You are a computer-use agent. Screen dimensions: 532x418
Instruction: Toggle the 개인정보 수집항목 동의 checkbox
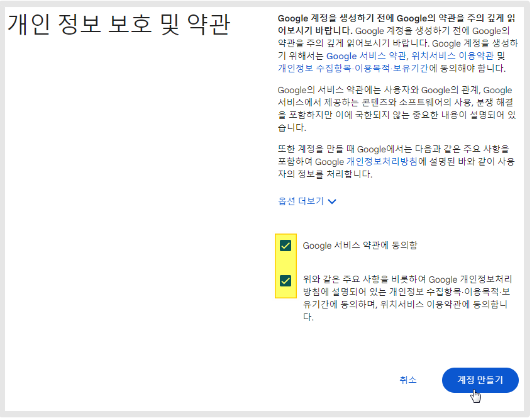pyautogui.click(x=285, y=281)
